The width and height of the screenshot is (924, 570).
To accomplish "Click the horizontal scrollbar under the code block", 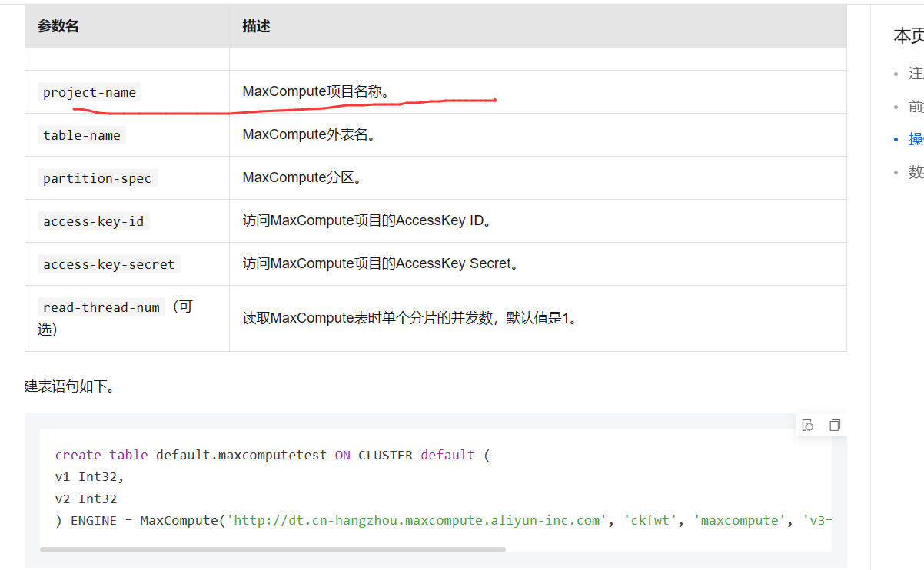I will click(273, 549).
